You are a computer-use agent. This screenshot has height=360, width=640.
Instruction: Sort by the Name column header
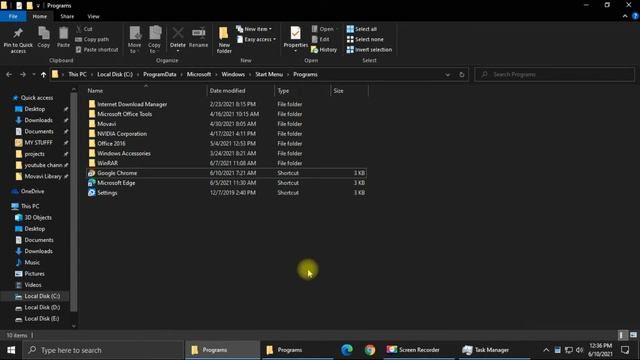[x=146, y=91]
